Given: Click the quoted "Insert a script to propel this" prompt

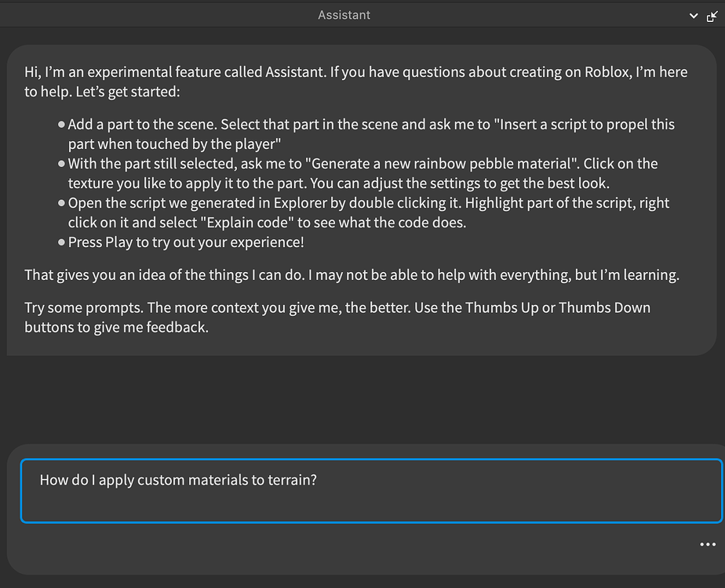Looking at the screenshot, I should pyautogui.click(x=587, y=125).
